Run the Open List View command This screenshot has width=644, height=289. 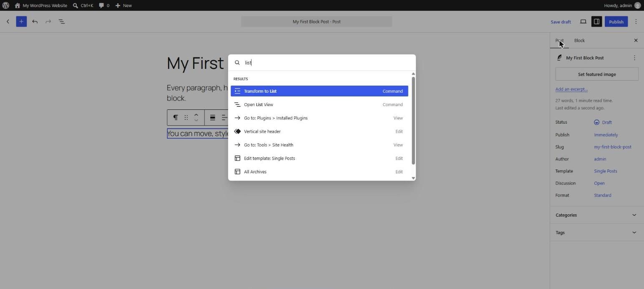coord(319,104)
